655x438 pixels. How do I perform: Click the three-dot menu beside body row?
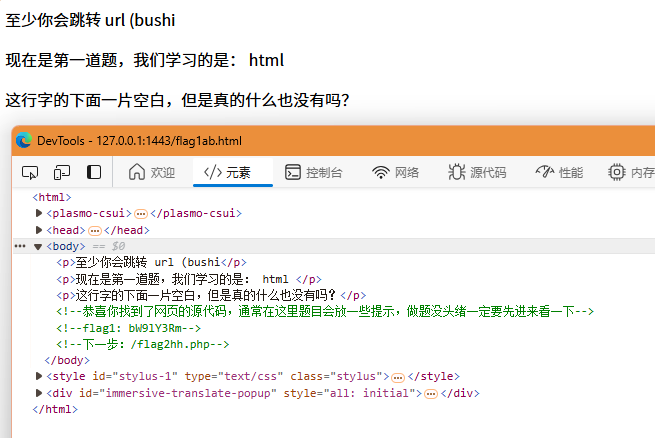[x=20, y=246]
